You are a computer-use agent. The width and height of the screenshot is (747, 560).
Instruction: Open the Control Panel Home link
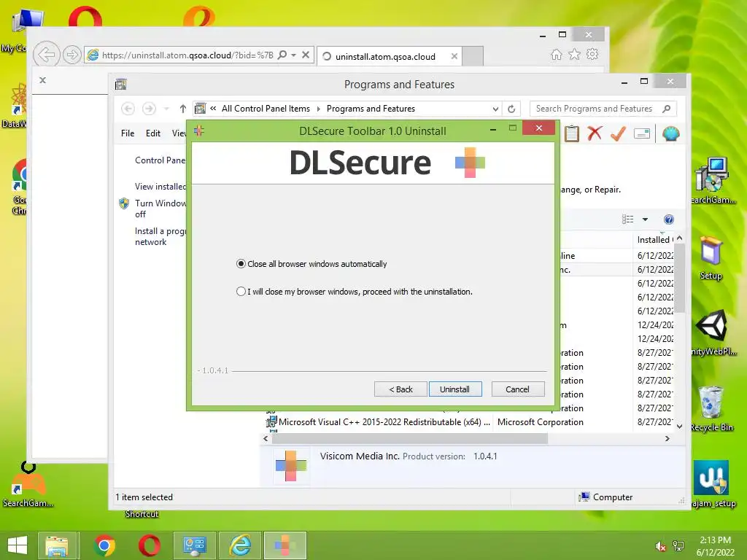(160, 160)
